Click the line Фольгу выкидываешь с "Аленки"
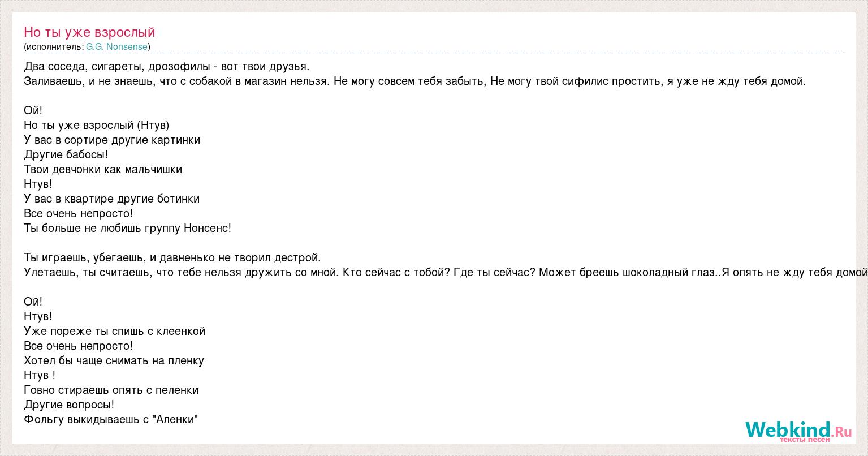Screen dimensions: 868x456 click(x=111, y=419)
